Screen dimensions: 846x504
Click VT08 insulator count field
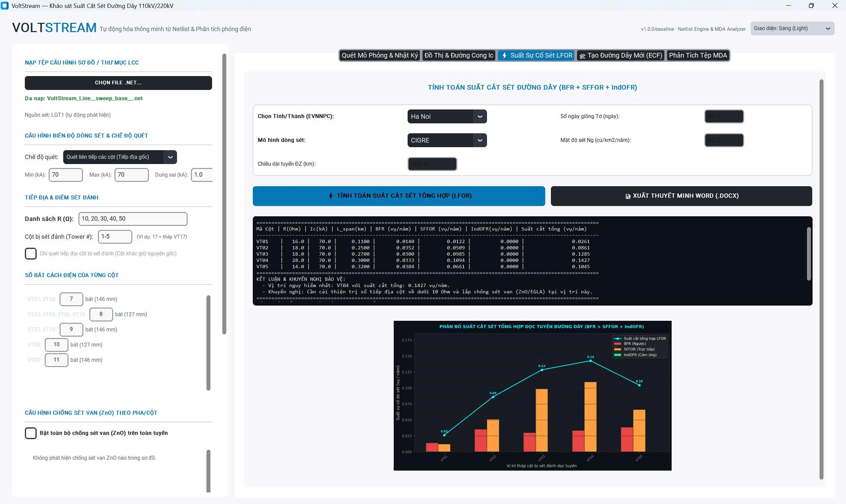[56, 345]
